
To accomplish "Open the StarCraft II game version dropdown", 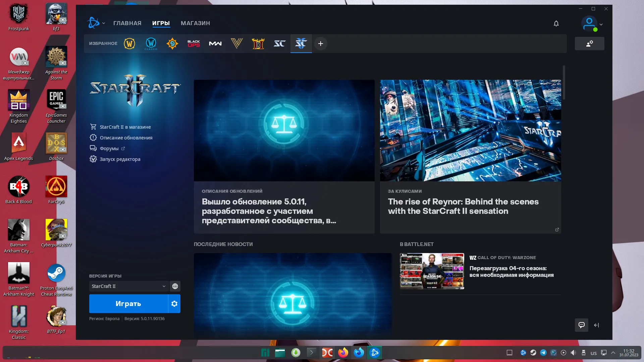I will [x=129, y=286].
